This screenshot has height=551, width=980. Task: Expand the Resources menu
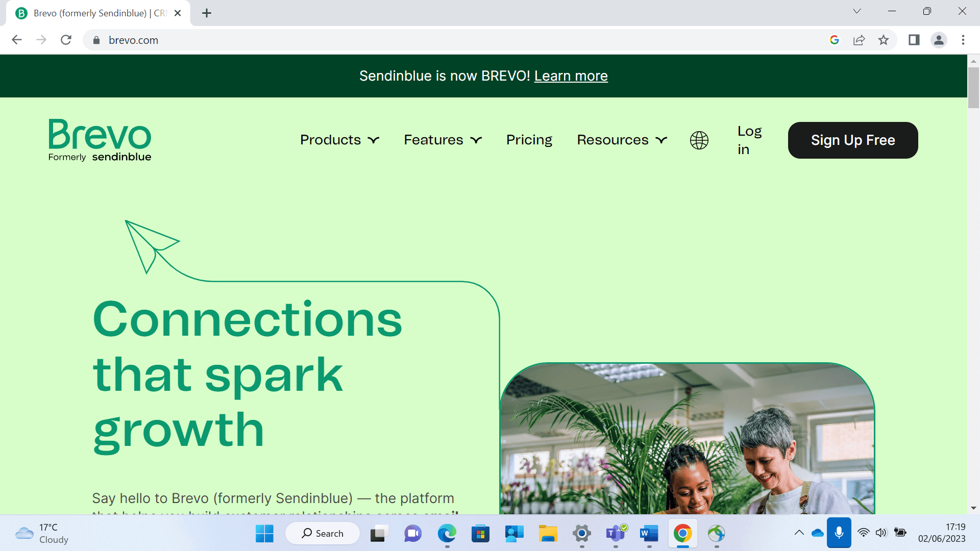point(622,140)
